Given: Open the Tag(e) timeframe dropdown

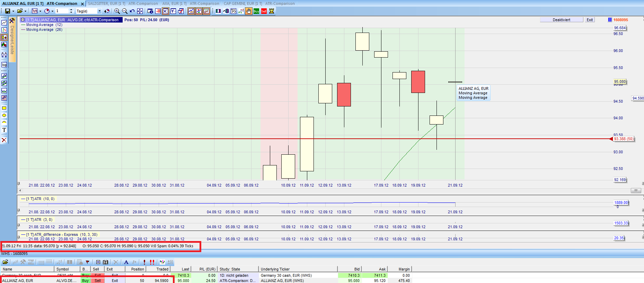Looking at the screenshot, I should coord(99,11).
